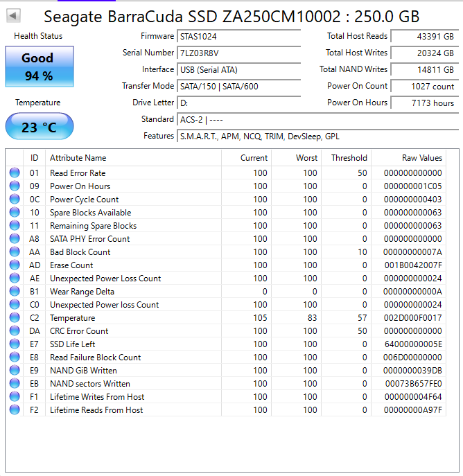Screen dimensions: 463x476
Task: Click the Current column header
Action: (x=246, y=158)
